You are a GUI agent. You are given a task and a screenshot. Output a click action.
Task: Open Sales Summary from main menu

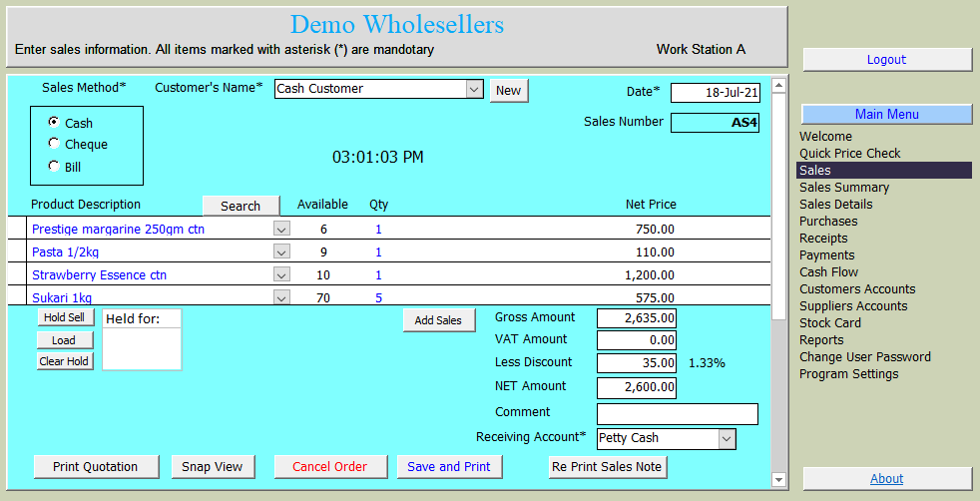(843, 188)
